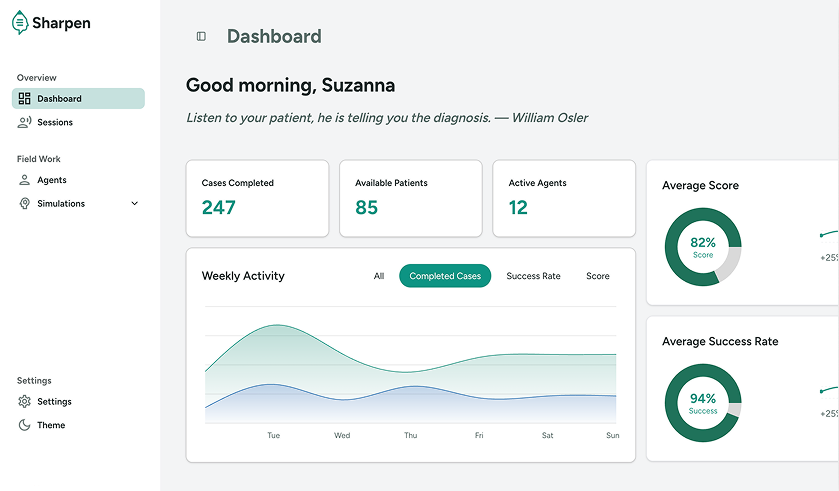Show All weekly activity data
The height and width of the screenshot is (491, 839).
point(379,276)
